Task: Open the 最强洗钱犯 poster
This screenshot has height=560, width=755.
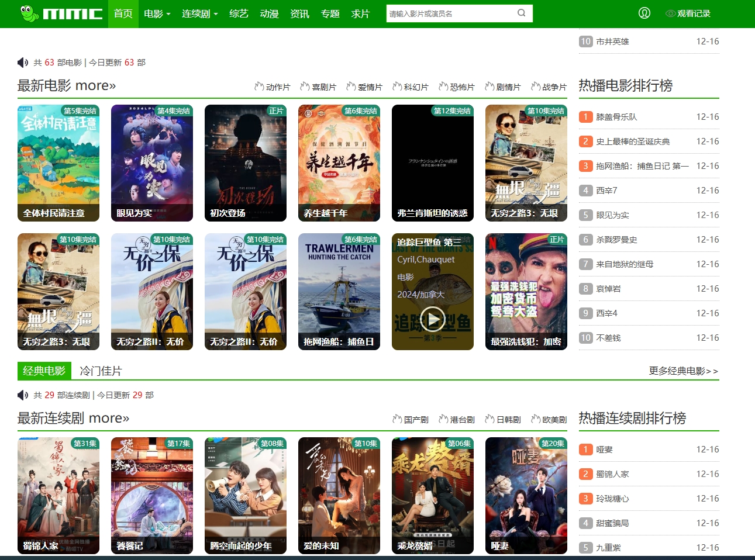Action: point(526,292)
